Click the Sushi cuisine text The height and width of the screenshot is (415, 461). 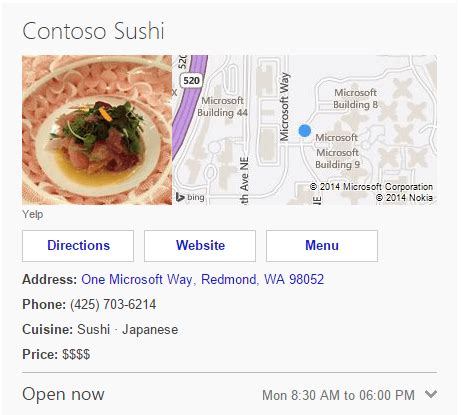tap(94, 329)
